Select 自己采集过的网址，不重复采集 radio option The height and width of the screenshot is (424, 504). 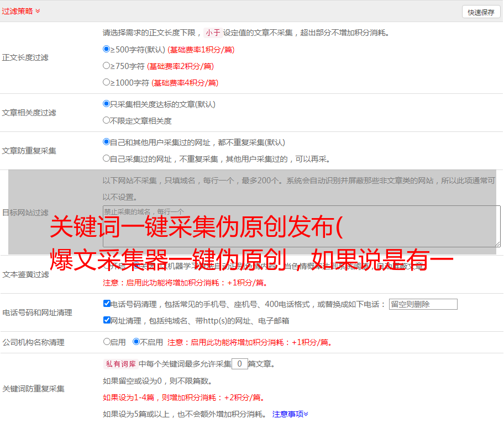(x=106, y=158)
